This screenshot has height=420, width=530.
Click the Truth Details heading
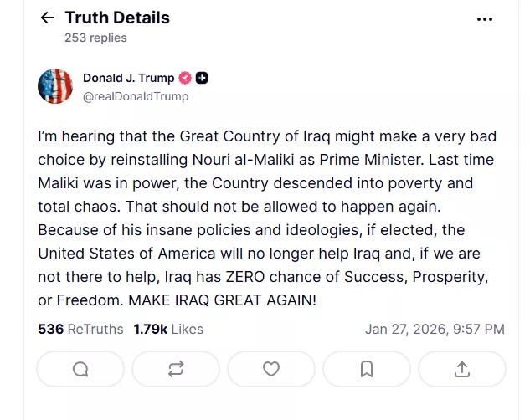point(117,18)
